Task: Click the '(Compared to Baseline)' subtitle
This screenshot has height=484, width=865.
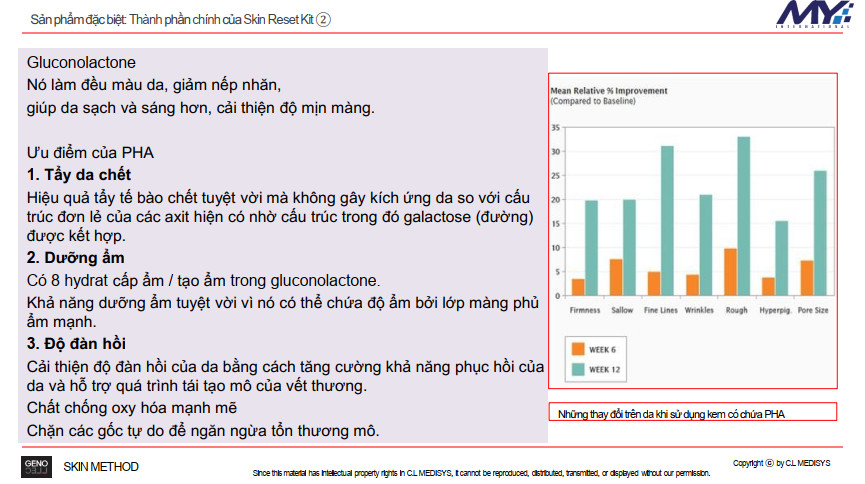Action: coord(593,101)
